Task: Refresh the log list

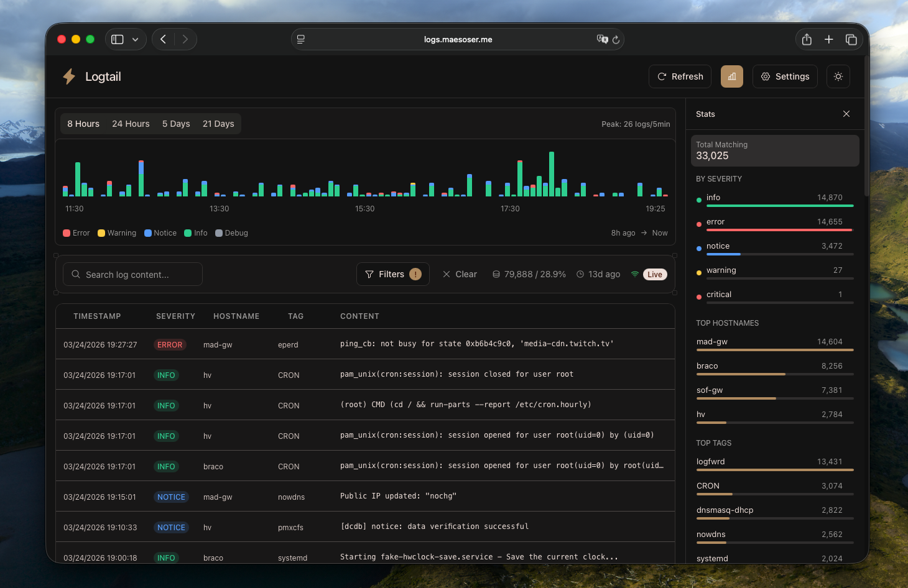Action: pos(680,76)
